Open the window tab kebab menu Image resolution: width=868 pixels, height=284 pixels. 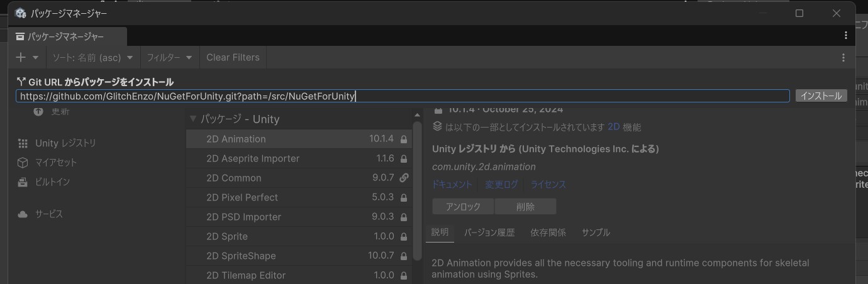point(846,36)
